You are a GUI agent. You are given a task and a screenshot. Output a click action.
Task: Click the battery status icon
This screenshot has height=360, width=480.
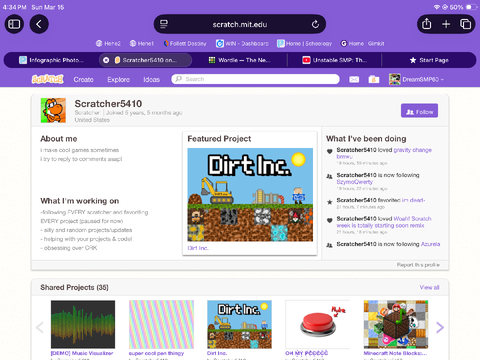pyautogui.click(x=471, y=7)
